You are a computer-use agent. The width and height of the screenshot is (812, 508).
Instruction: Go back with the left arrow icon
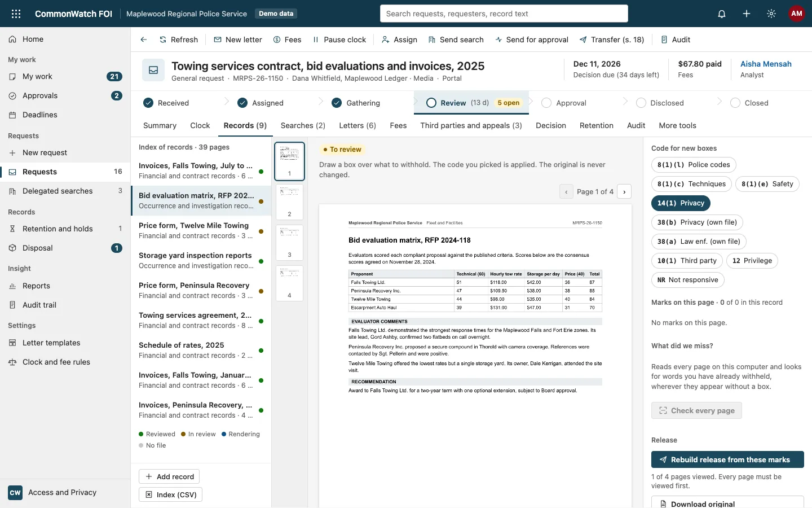144,40
